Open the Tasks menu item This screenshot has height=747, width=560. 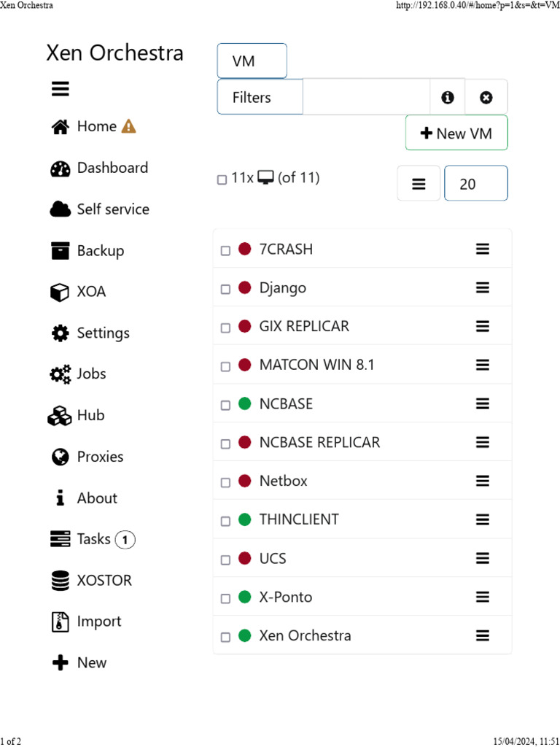coord(94,539)
